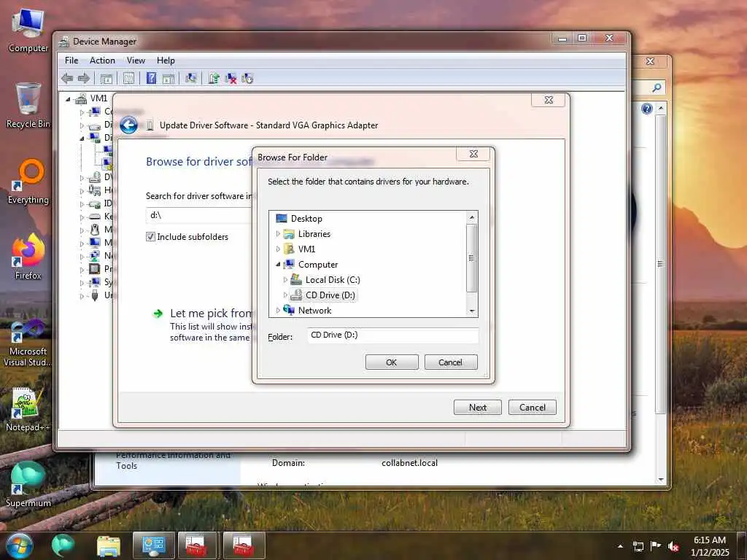This screenshot has height=560, width=747.
Task: Show hidden icons arrow in system tray
Action: click(620, 546)
